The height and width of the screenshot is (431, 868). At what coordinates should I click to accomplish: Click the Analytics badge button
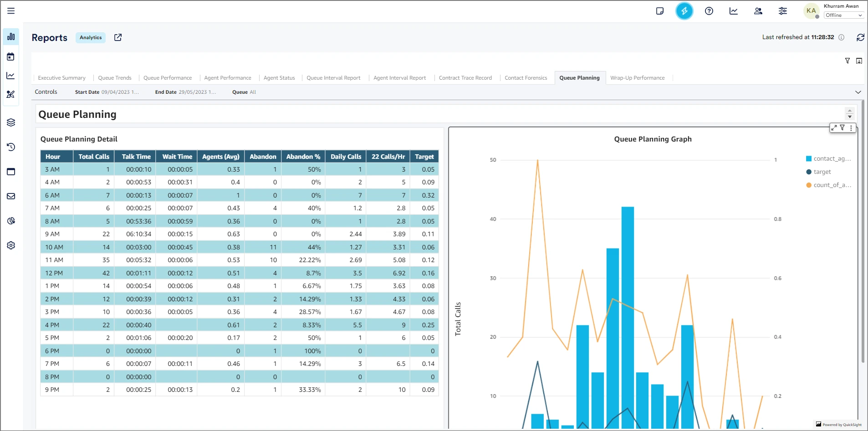[x=91, y=38]
